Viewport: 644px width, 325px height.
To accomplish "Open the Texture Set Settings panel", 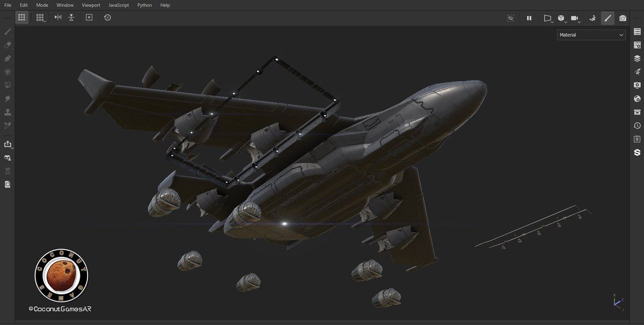I will pyautogui.click(x=637, y=45).
